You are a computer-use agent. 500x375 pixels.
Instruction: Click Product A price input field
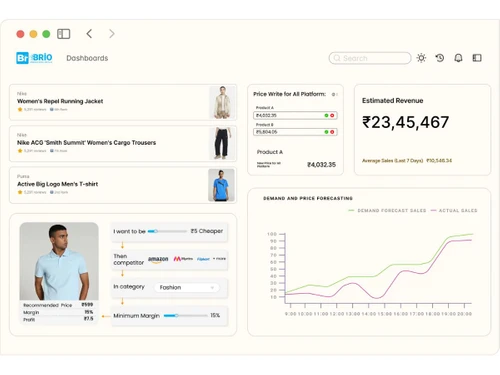tap(295, 115)
